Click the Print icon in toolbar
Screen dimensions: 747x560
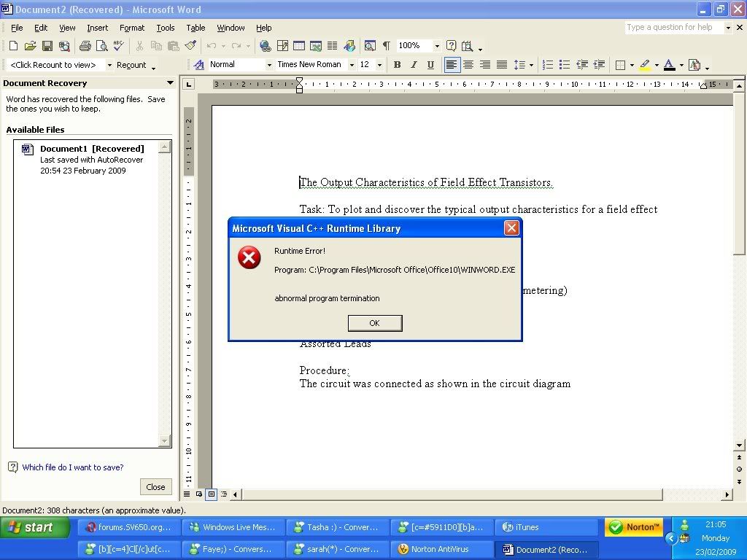point(85,46)
